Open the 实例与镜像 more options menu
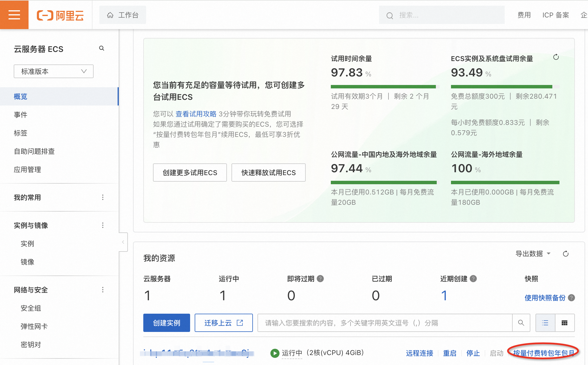Screen dimensions: 588x365 tap(103, 225)
